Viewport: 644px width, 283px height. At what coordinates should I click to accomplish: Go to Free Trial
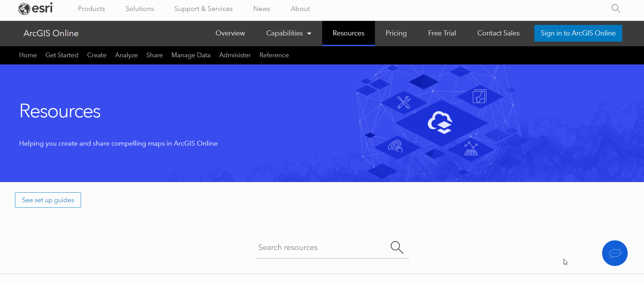(x=442, y=33)
